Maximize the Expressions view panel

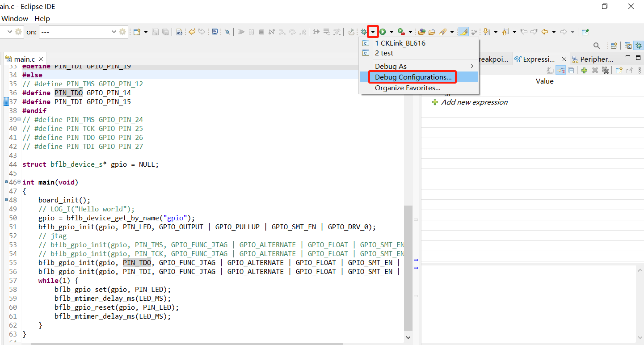(x=638, y=58)
